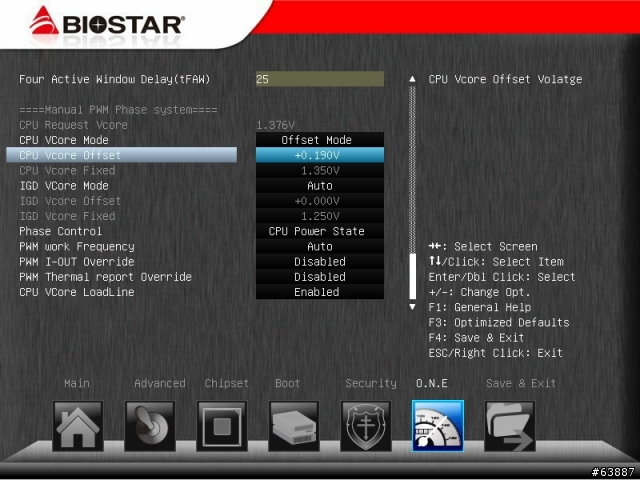Select the PWM Thermal report Override label

point(105,277)
